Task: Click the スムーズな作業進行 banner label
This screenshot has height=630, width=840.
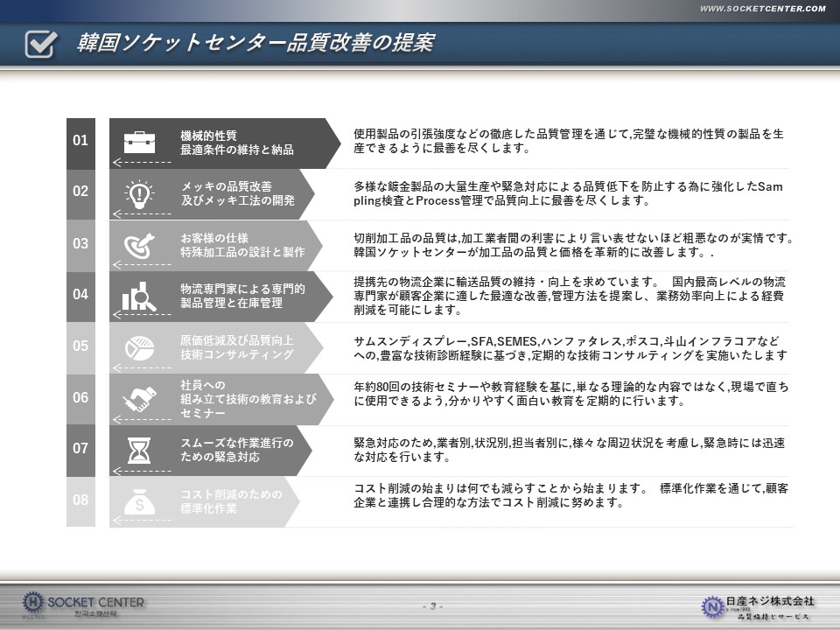Action: click(x=237, y=450)
